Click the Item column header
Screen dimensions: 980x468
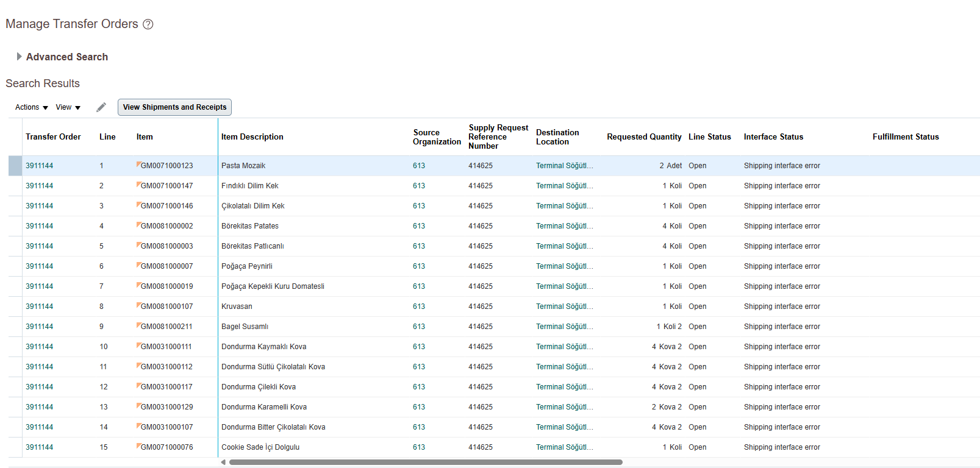click(145, 137)
